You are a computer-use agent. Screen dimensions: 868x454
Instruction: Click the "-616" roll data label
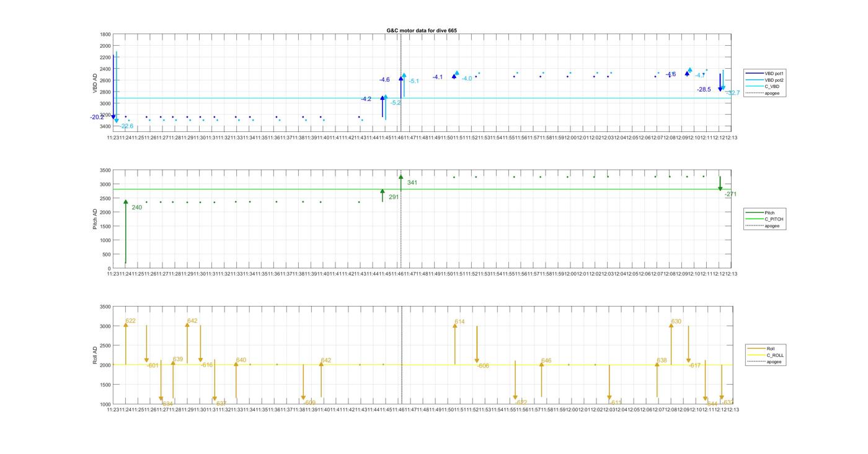click(x=206, y=365)
